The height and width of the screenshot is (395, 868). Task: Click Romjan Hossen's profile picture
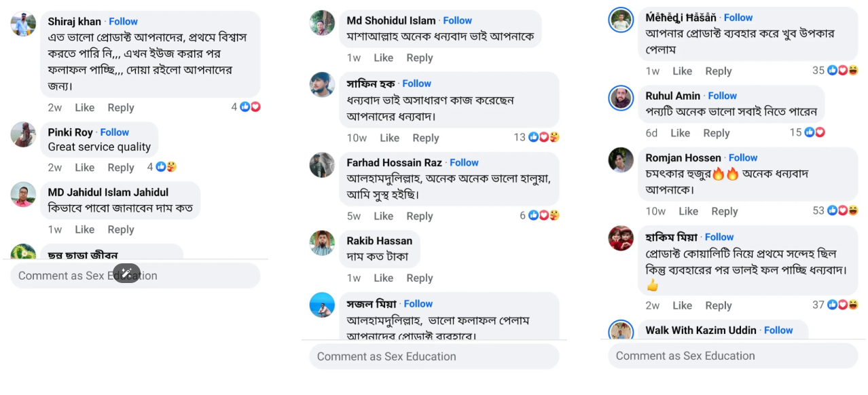coord(620,160)
